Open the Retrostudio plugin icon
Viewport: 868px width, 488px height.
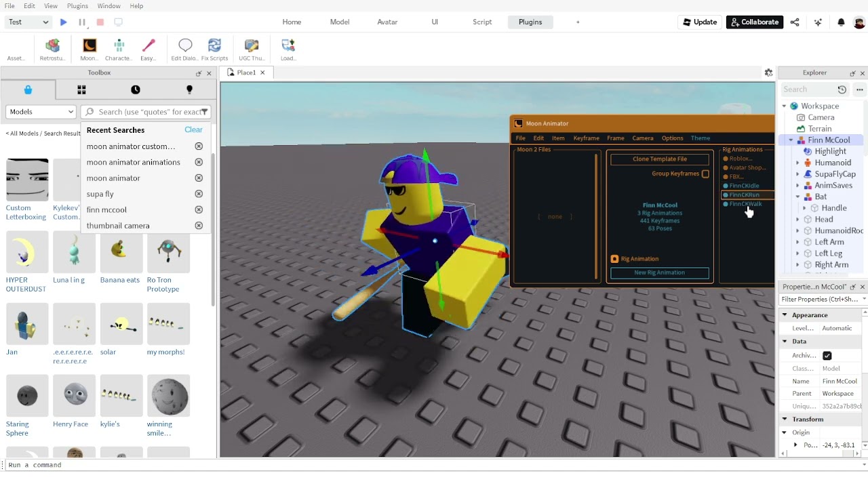pyautogui.click(x=52, y=49)
